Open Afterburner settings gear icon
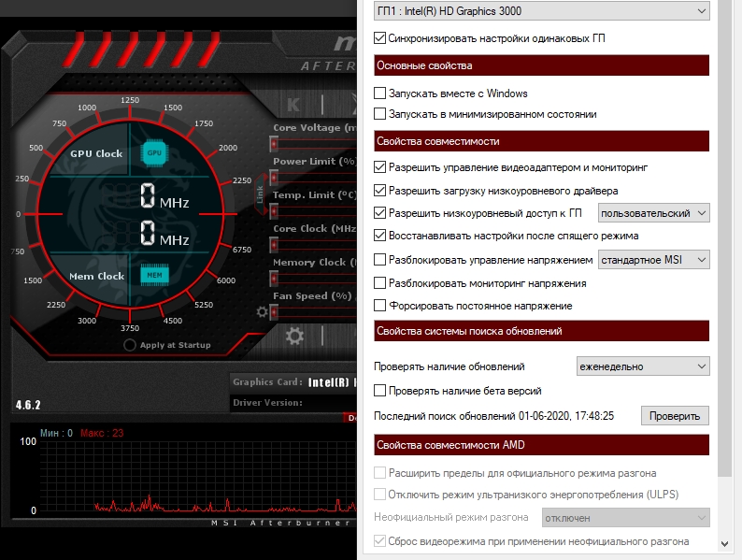The width and height of the screenshot is (742, 560). pyautogui.click(x=294, y=337)
